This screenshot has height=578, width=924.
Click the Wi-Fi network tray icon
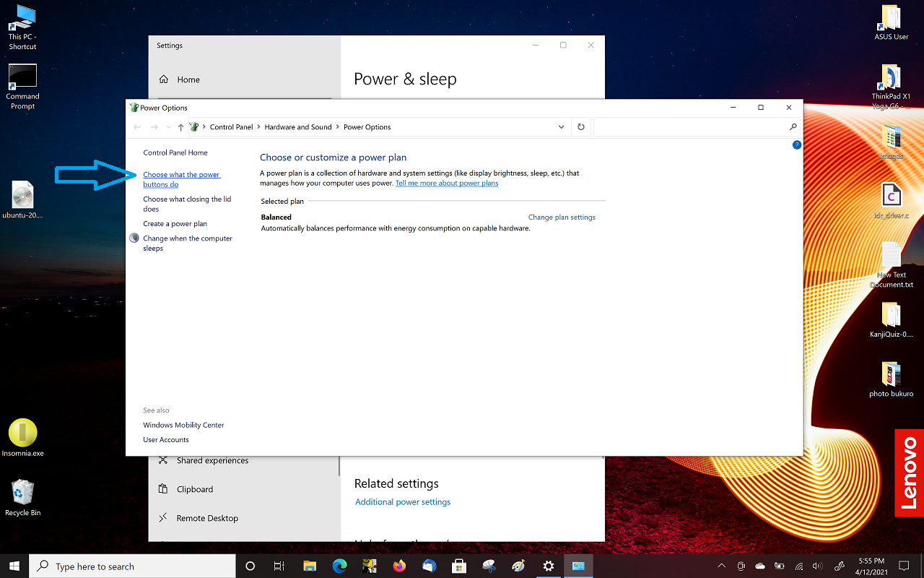[798, 566]
